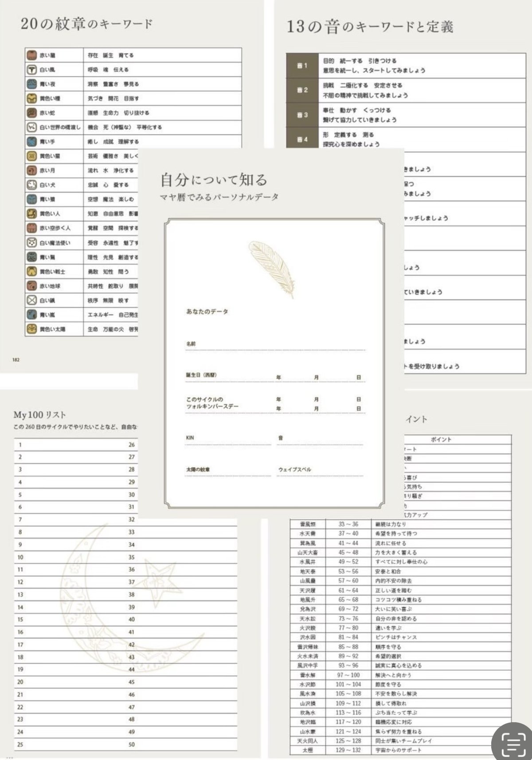532x760 pixels.
Task: Click row 25 in the My100 list
Action: 70,744
